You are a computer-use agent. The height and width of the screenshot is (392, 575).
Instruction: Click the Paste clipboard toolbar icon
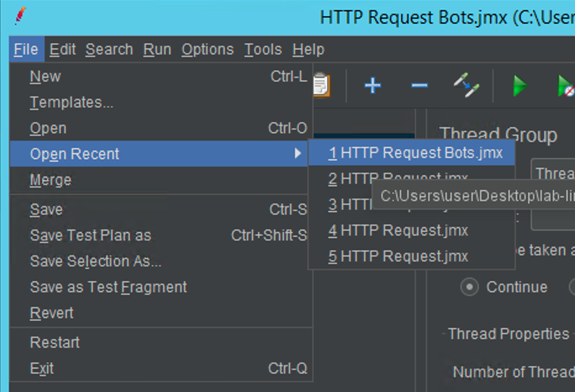(321, 84)
